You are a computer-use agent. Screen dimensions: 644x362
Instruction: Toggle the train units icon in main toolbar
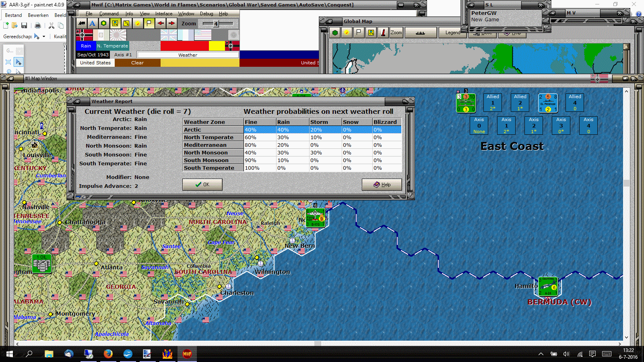[x=82, y=23]
